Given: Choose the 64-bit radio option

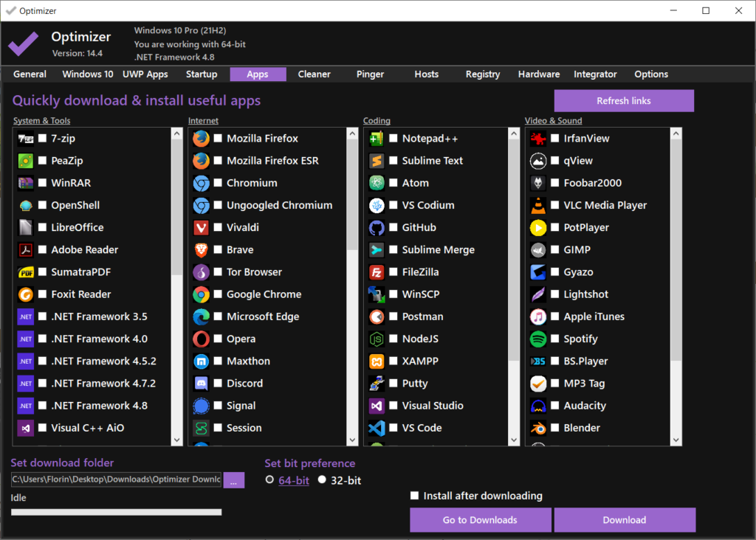Looking at the screenshot, I should 269,480.
